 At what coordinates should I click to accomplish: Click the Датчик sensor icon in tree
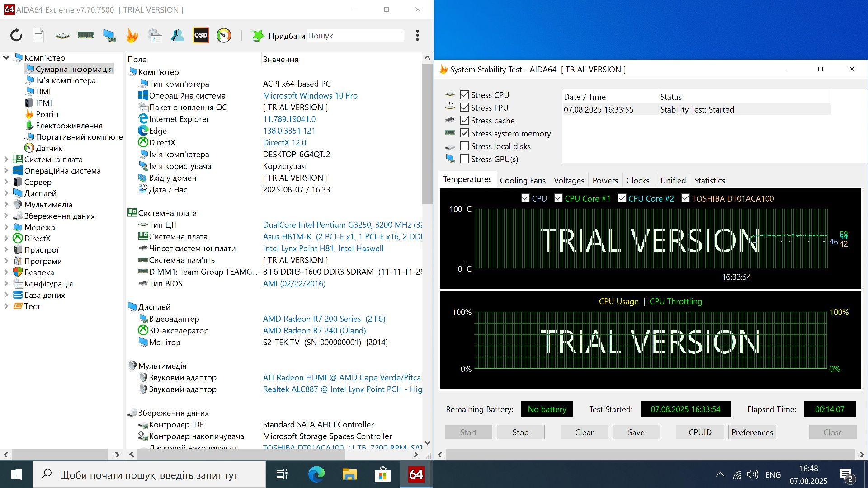(x=29, y=148)
